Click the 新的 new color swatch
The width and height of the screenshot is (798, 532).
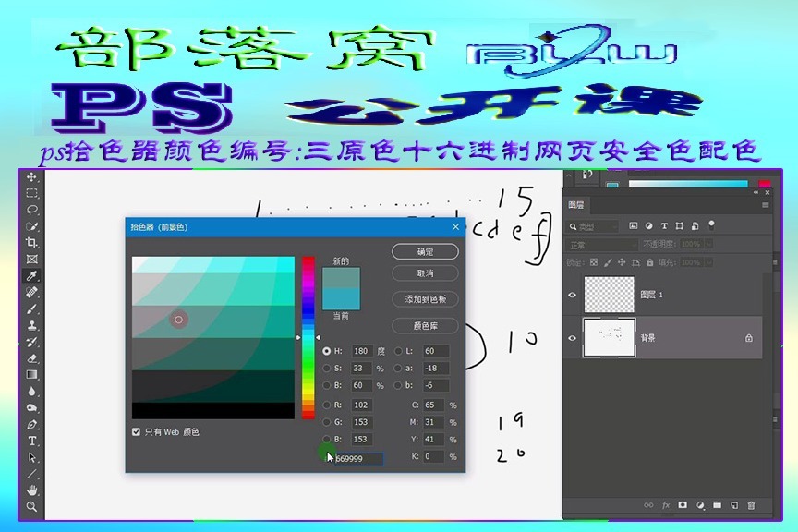341,277
